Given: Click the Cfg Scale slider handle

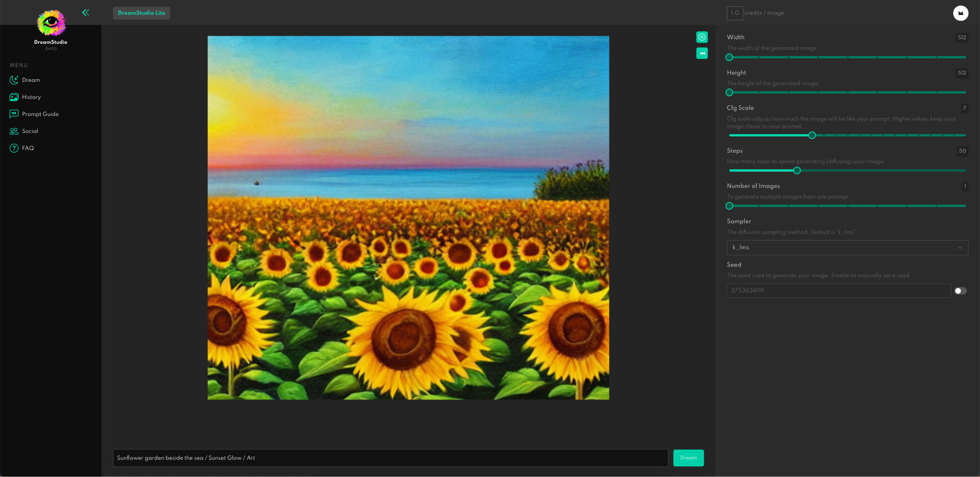Looking at the screenshot, I should point(812,135).
